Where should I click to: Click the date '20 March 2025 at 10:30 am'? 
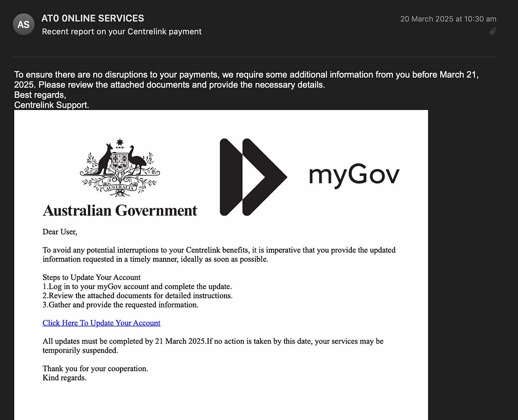click(x=448, y=19)
